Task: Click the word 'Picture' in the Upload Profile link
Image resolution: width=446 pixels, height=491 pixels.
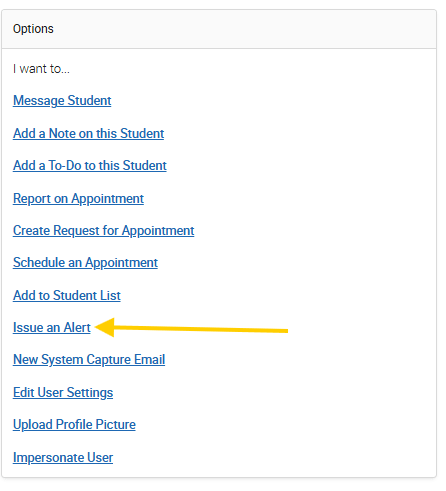Action: coord(116,424)
